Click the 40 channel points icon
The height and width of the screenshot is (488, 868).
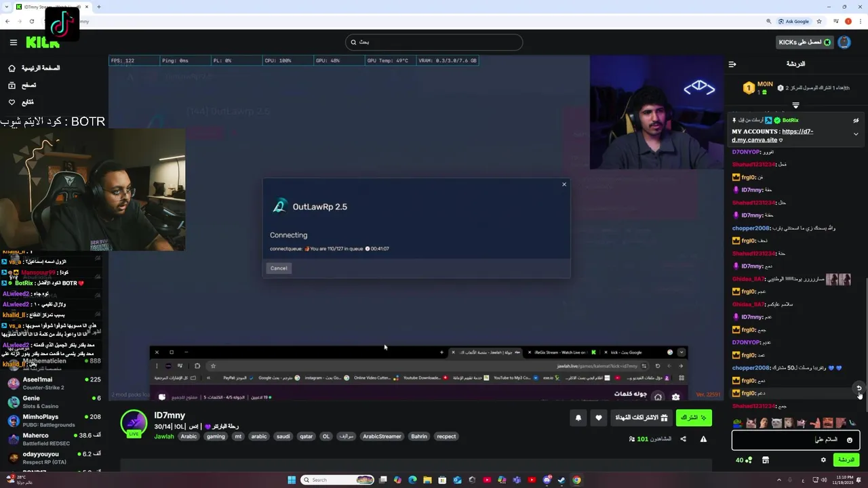pyautogui.click(x=744, y=460)
